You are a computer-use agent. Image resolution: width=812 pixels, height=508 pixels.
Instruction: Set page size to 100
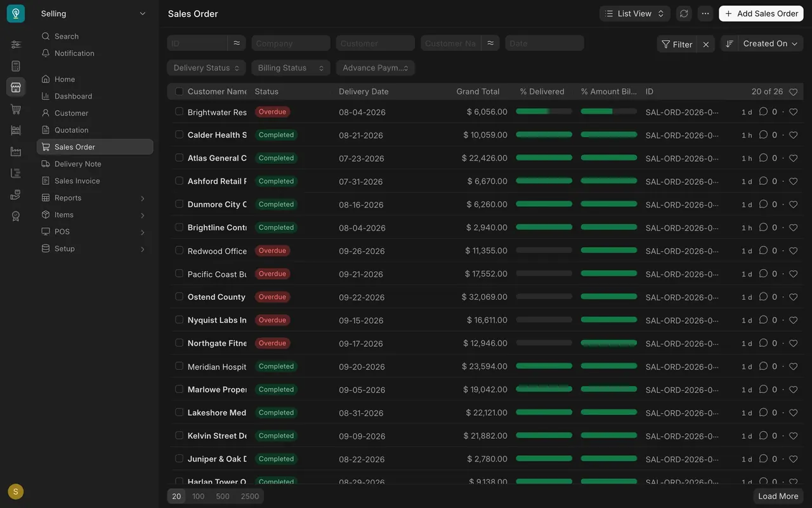pos(199,496)
